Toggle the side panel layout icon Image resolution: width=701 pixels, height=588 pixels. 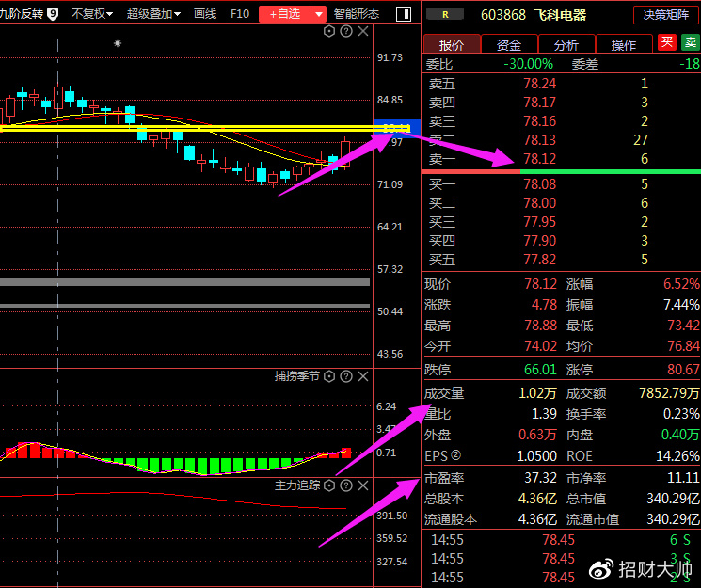[404, 14]
